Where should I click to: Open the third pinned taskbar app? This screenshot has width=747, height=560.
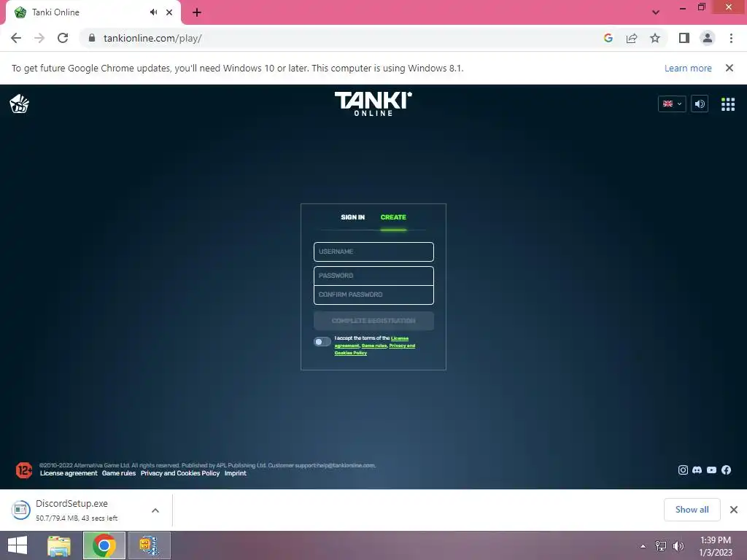tap(149, 545)
